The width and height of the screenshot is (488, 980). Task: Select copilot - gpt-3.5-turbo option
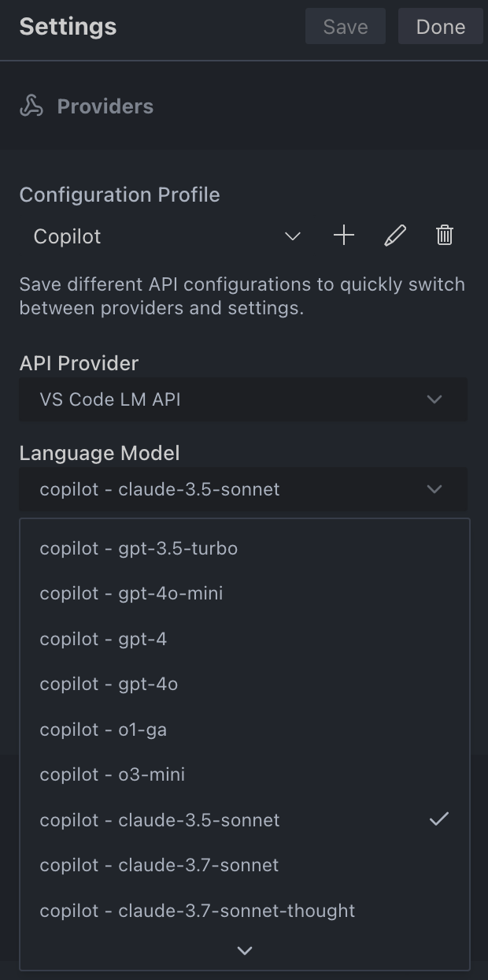(139, 548)
